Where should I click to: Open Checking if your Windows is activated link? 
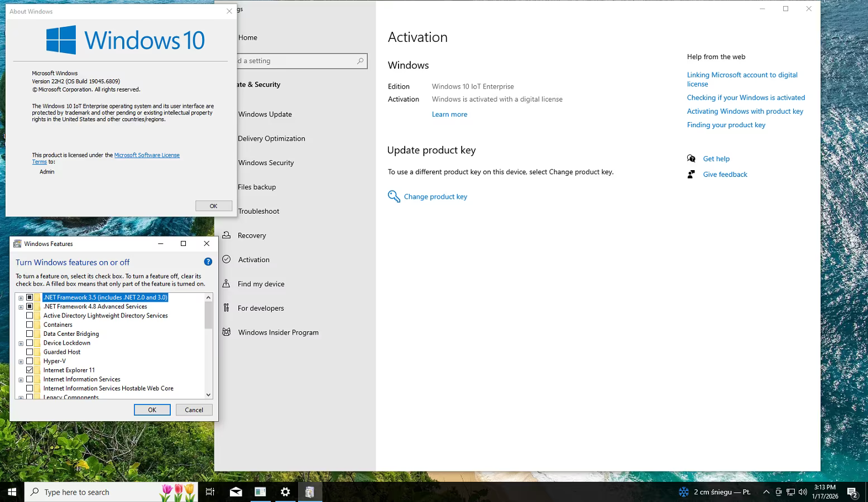(x=746, y=98)
